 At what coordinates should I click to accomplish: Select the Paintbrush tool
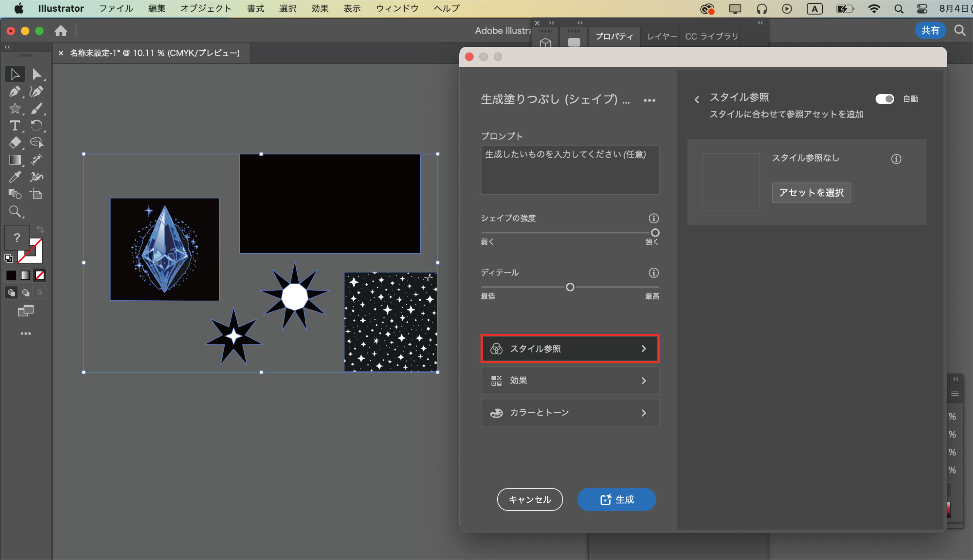tap(36, 108)
